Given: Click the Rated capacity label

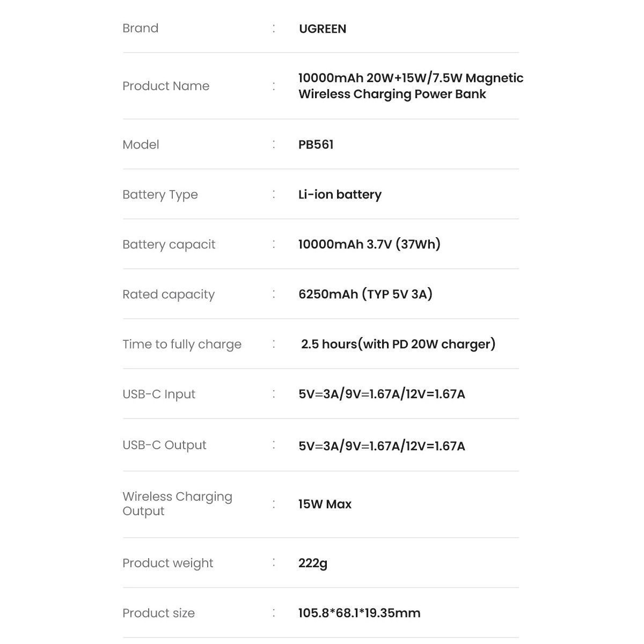Looking at the screenshot, I should (x=169, y=294).
